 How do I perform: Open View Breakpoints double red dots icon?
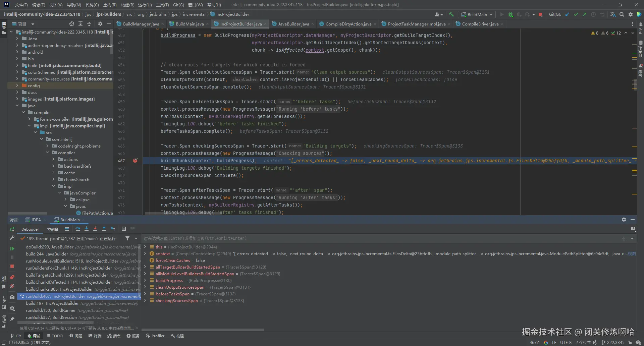click(12, 277)
